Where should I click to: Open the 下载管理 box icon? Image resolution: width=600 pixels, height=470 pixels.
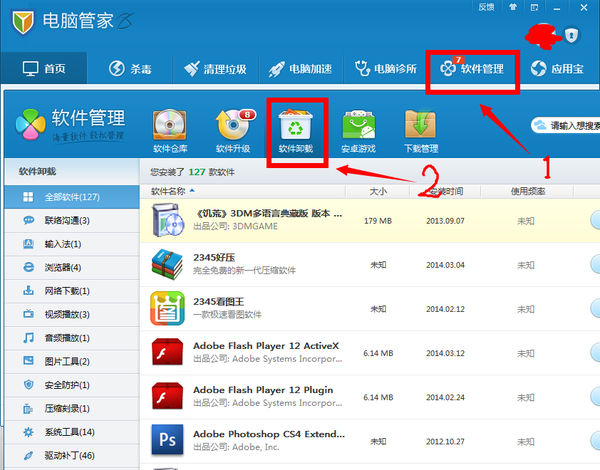tap(420, 124)
